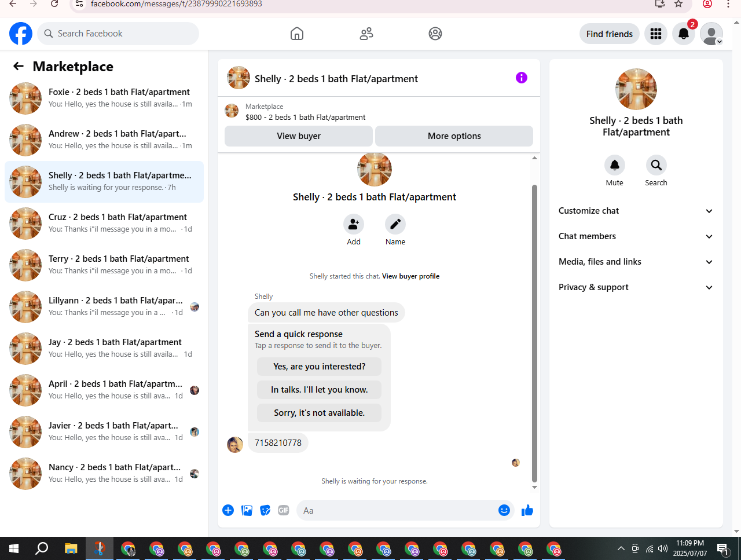
Task: Show hidden system tray icons
Action: click(621, 548)
